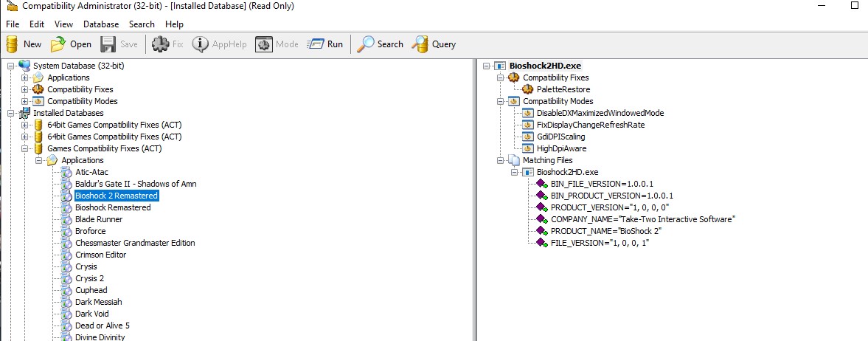Viewport: 868px width, 341px height.
Task: Click the icon beside Atic-Atac
Action: (x=67, y=172)
